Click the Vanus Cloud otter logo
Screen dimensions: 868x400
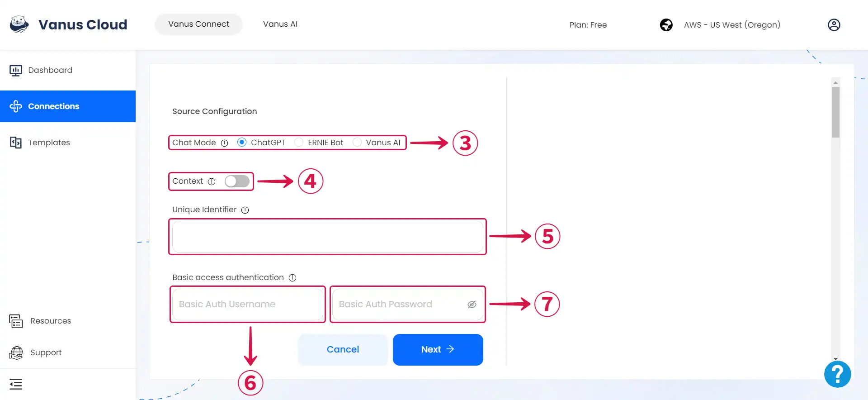click(19, 24)
